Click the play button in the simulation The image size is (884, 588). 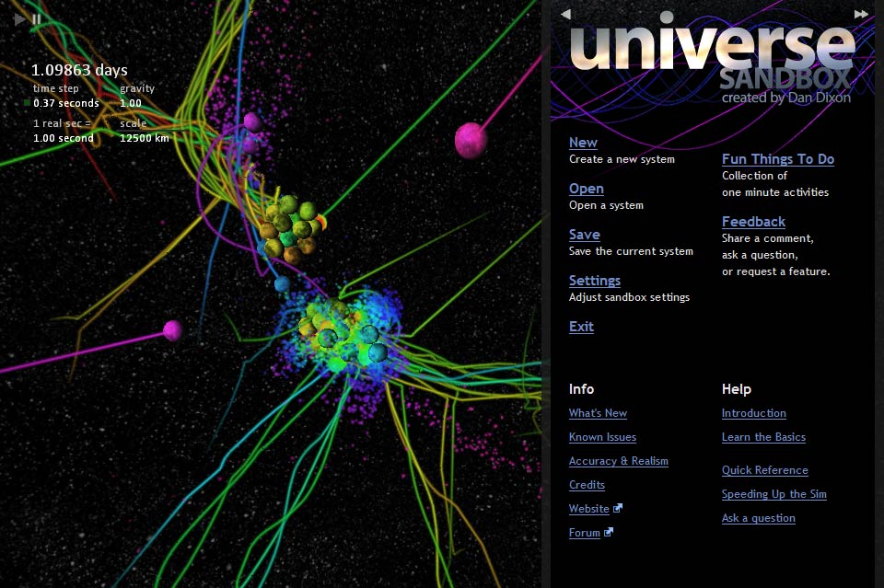point(19,19)
